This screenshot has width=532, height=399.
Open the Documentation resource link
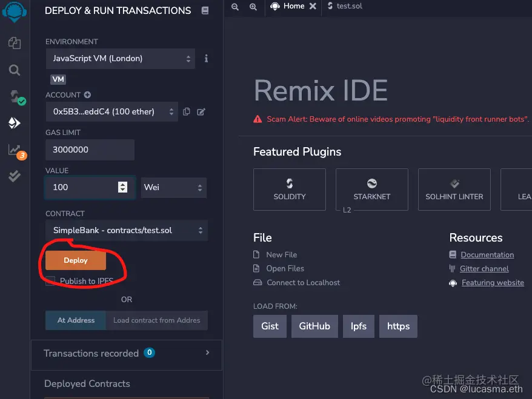coord(487,254)
